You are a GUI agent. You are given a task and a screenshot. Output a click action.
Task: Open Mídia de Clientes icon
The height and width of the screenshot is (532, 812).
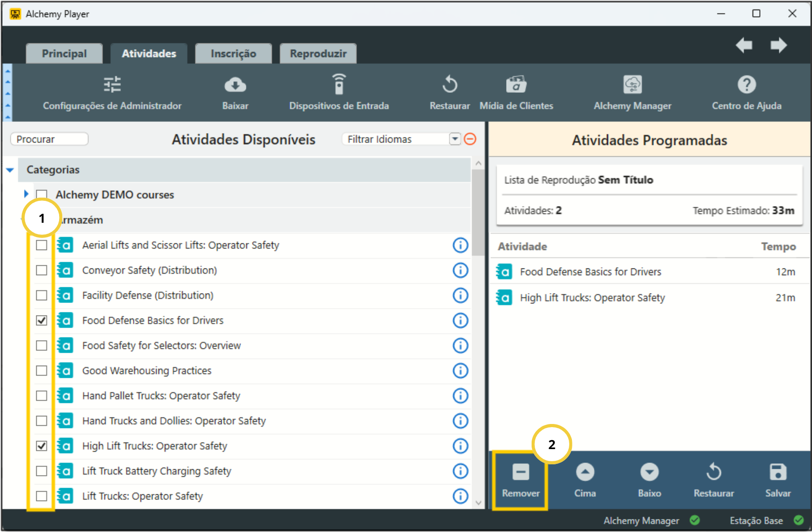coord(516,85)
